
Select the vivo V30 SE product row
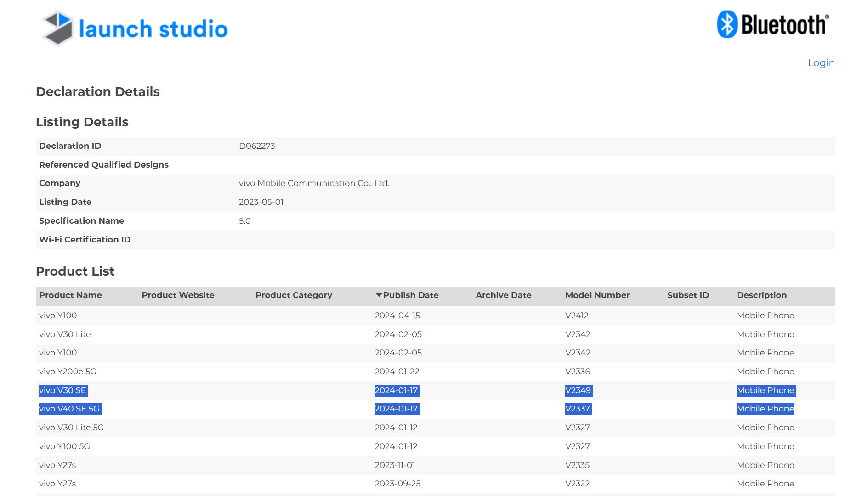point(63,390)
